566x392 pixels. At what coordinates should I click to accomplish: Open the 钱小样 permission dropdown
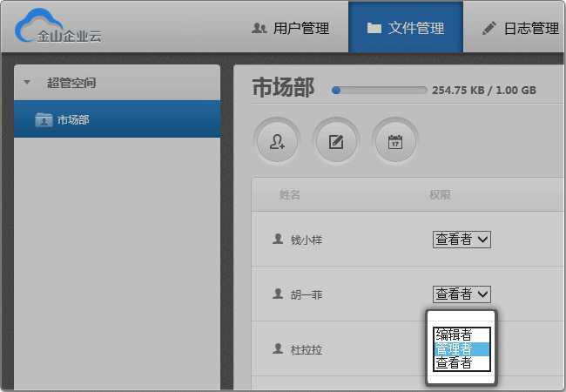[x=462, y=240]
